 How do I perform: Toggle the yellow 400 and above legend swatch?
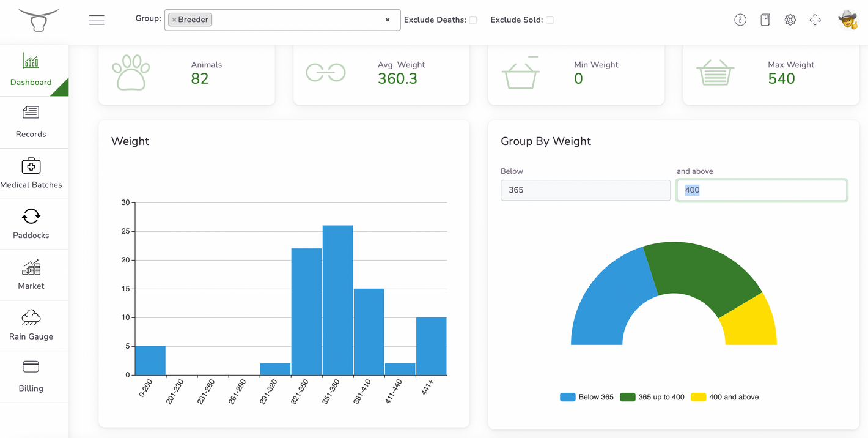coord(698,397)
